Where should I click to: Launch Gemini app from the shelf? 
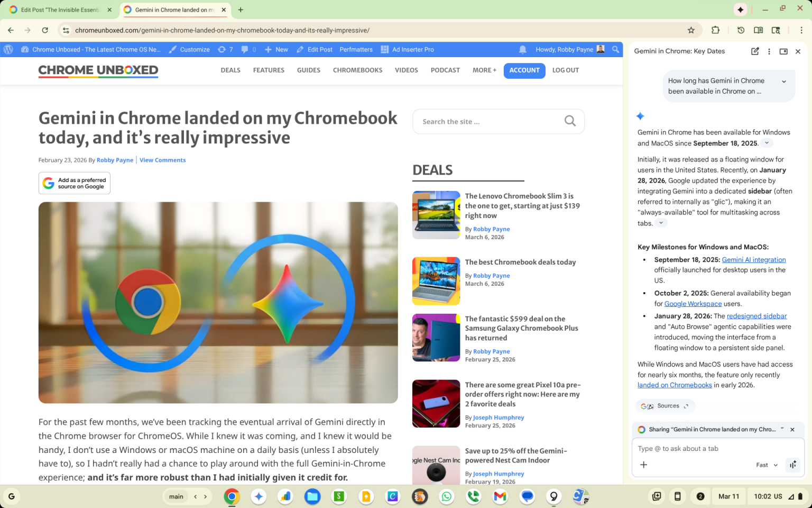click(259, 496)
